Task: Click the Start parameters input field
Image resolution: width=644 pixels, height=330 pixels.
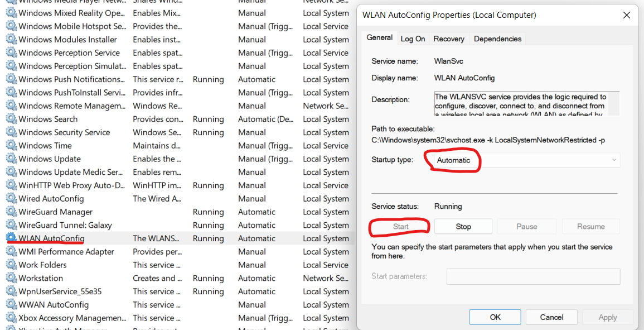Action: (533, 276)
